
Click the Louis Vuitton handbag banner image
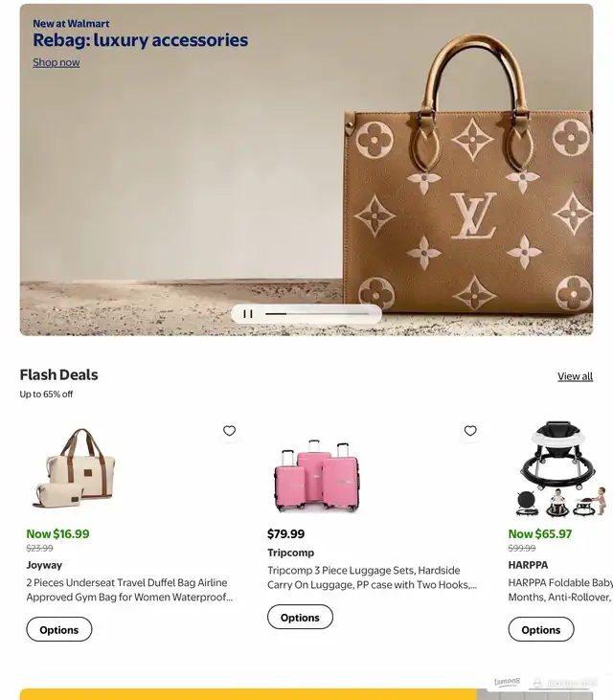click(468, 174)
